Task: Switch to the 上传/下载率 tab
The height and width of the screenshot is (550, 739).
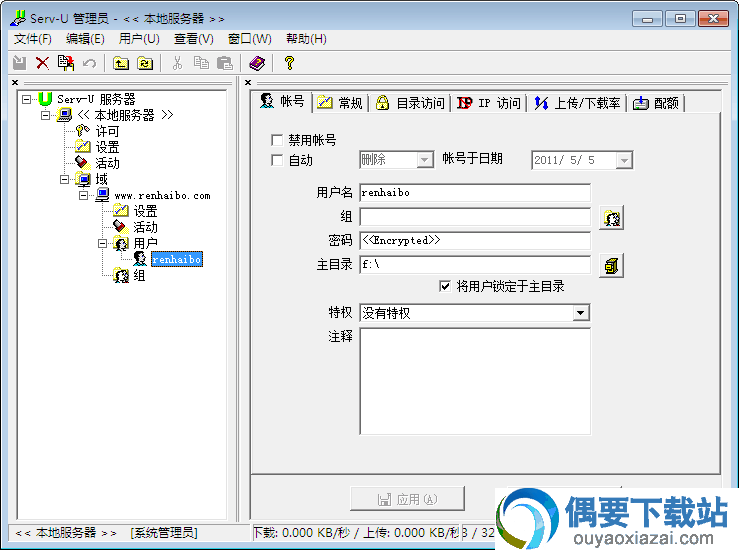Action: pyautogui.click(x=577, y=103)
